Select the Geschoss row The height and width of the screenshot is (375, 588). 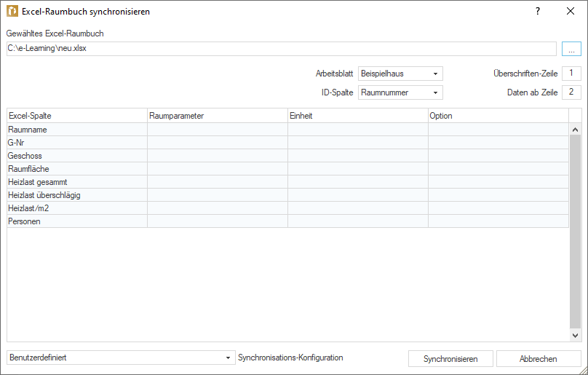[x=287, y=156]
